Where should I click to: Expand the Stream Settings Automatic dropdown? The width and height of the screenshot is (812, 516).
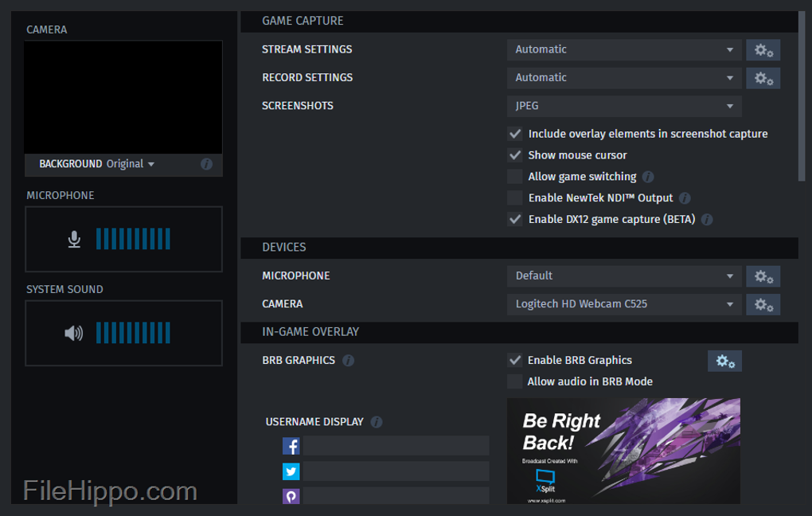point(624,49)
